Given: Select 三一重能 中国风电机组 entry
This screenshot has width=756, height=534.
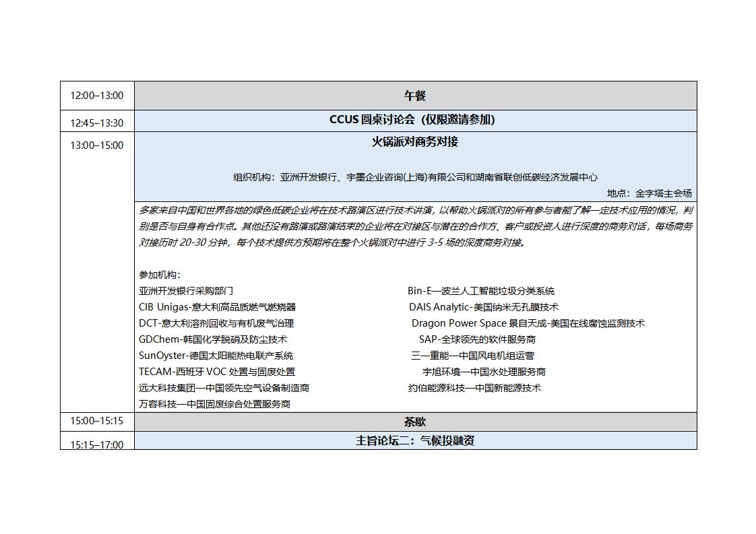Looking at the screenshot, I should [x=472, y=356].
